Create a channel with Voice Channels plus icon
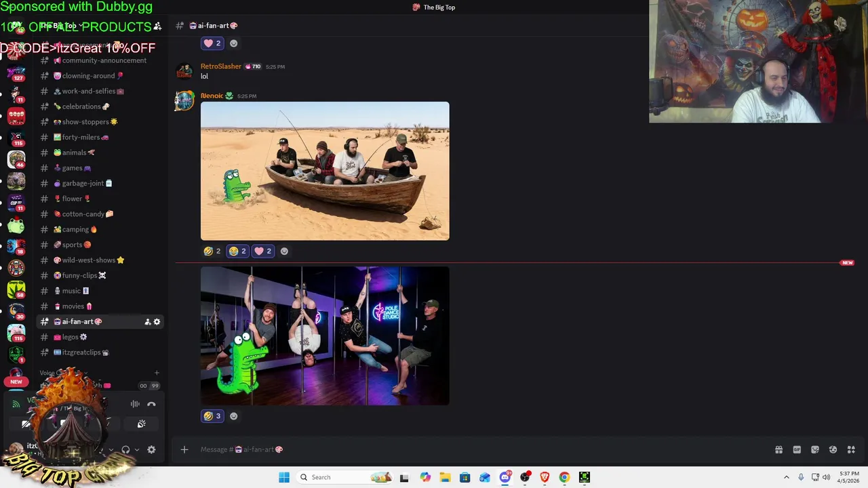The width and height of the screenshot is (868, 488). coord(157,373)
